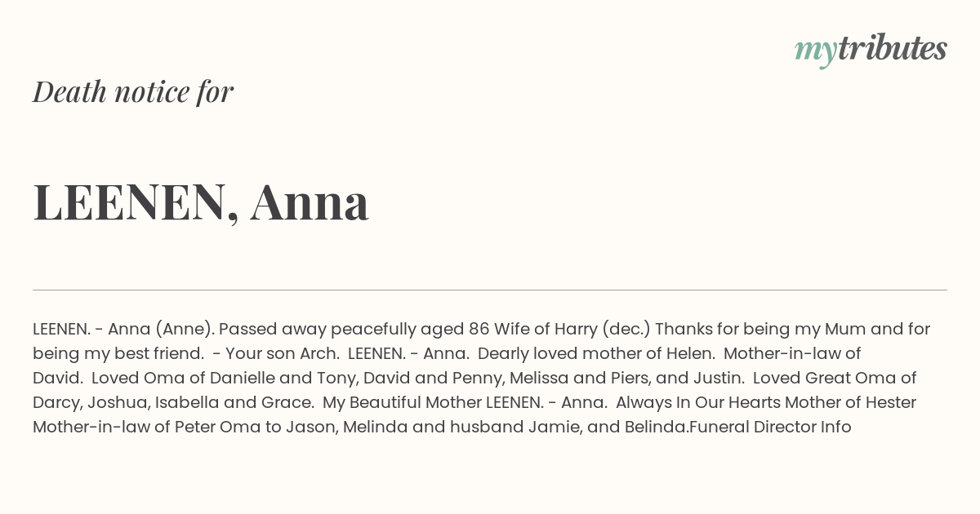Click the horizontal divider line under the name
980x514 pixels.
pyautogui.click(x=490, y=290)
